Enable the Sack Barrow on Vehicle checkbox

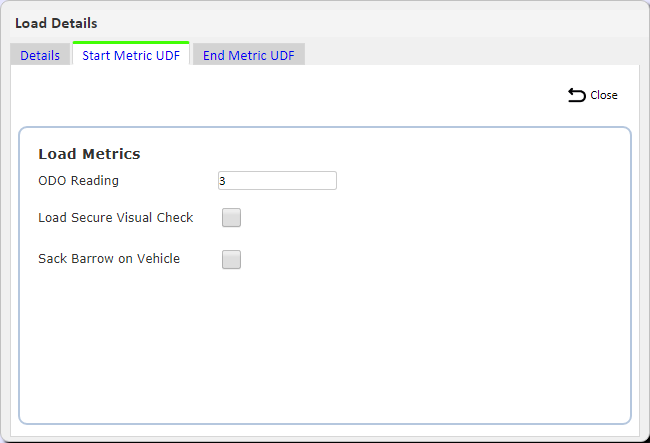(x=231, y=259)
